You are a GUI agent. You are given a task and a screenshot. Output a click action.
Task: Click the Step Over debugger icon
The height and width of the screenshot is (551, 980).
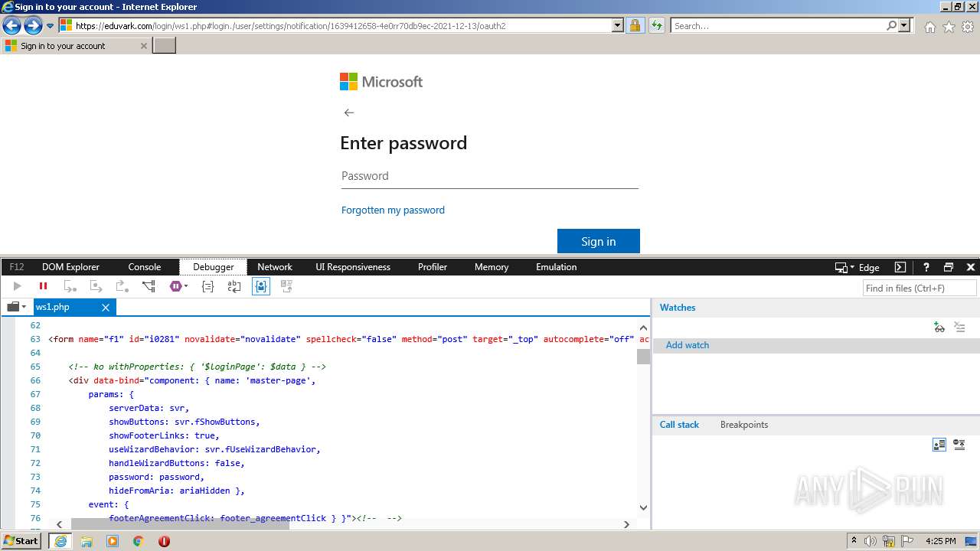coord(96,286)
